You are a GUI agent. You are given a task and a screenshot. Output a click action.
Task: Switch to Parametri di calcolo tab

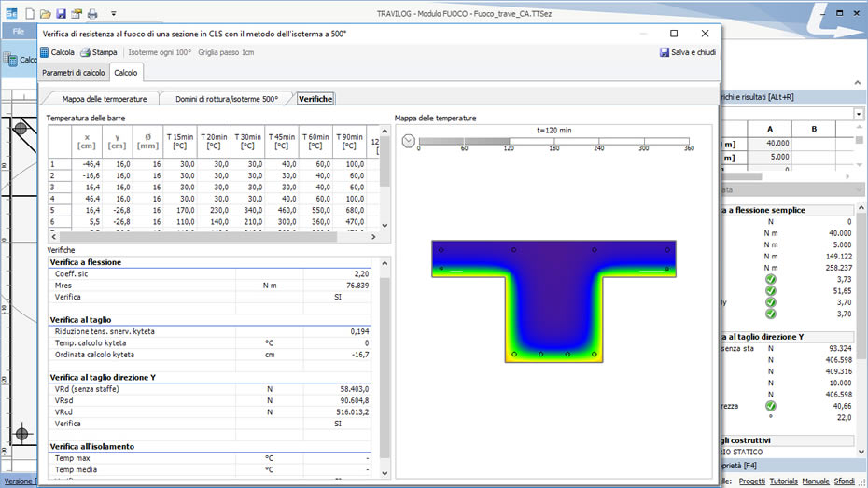[x=74, y=72]
